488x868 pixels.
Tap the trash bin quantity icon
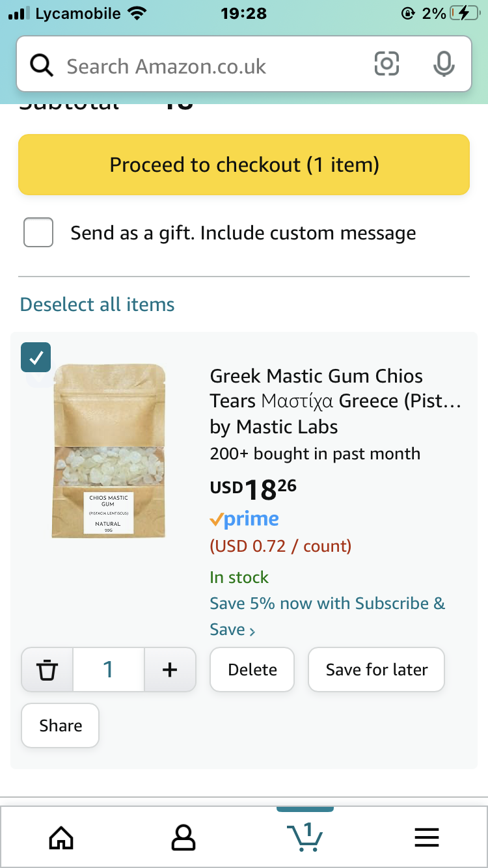47,669
